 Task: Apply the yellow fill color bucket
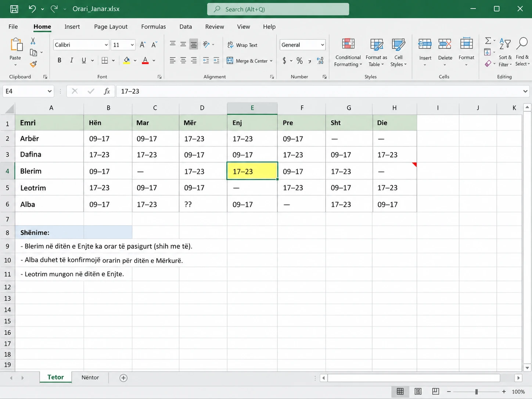(126, 60)
